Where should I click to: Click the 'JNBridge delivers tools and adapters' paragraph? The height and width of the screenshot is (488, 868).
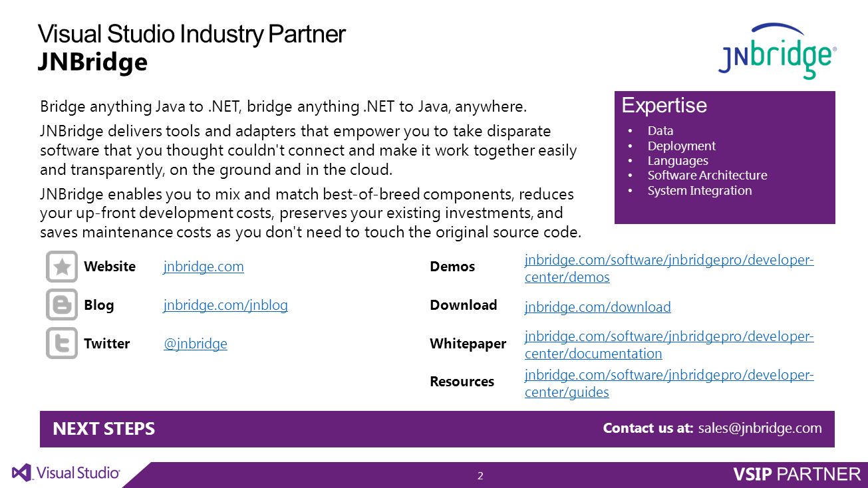pos(309,150)
